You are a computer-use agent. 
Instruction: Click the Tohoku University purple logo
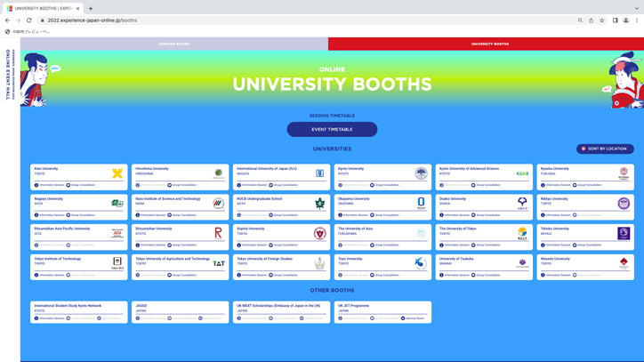pyautogui.click(x=624, y=233)
